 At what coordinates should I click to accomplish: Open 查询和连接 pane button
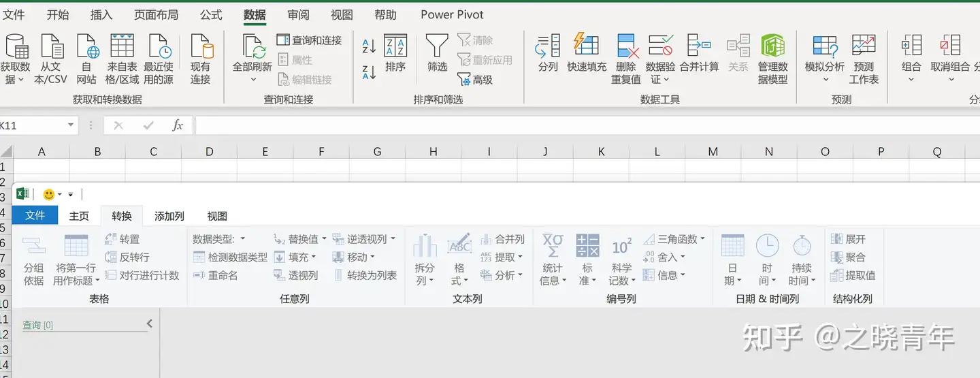click(310, 40)
